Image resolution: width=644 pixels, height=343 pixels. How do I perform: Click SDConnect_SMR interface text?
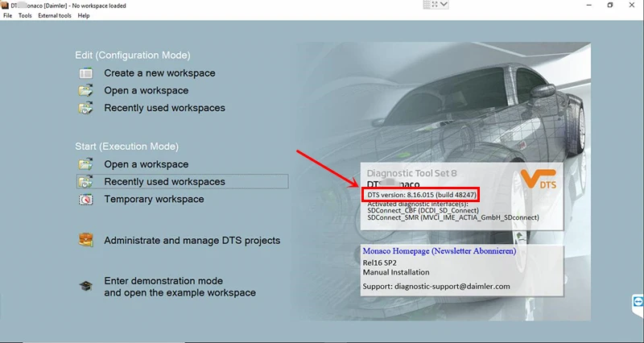coord(453,217)
